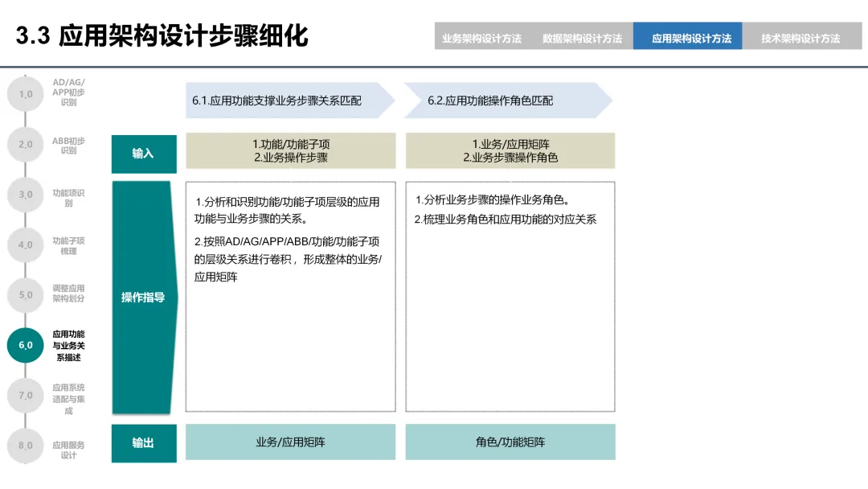Screen dimensions: 868x489
Task: Click text 1.分析和识别功能/功能子项层级的应用功能
Action: (287, 210)
